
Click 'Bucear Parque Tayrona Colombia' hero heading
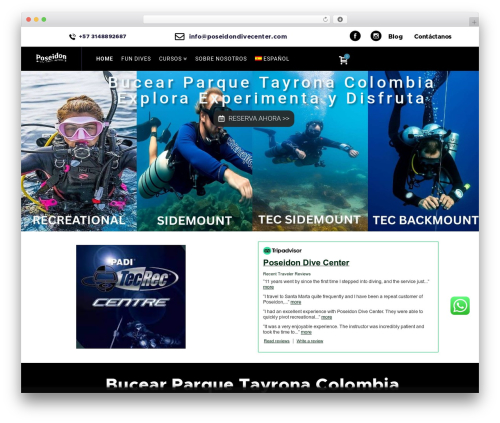271,82
